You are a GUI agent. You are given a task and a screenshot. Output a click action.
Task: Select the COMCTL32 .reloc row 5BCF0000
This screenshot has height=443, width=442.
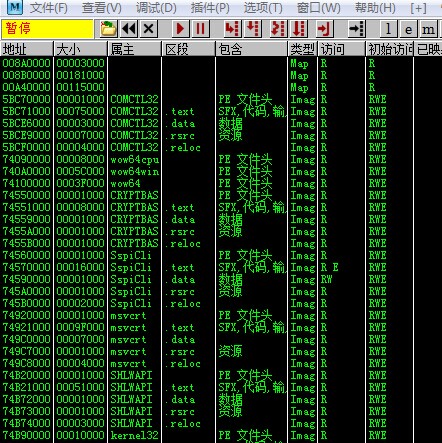point(221,147)
